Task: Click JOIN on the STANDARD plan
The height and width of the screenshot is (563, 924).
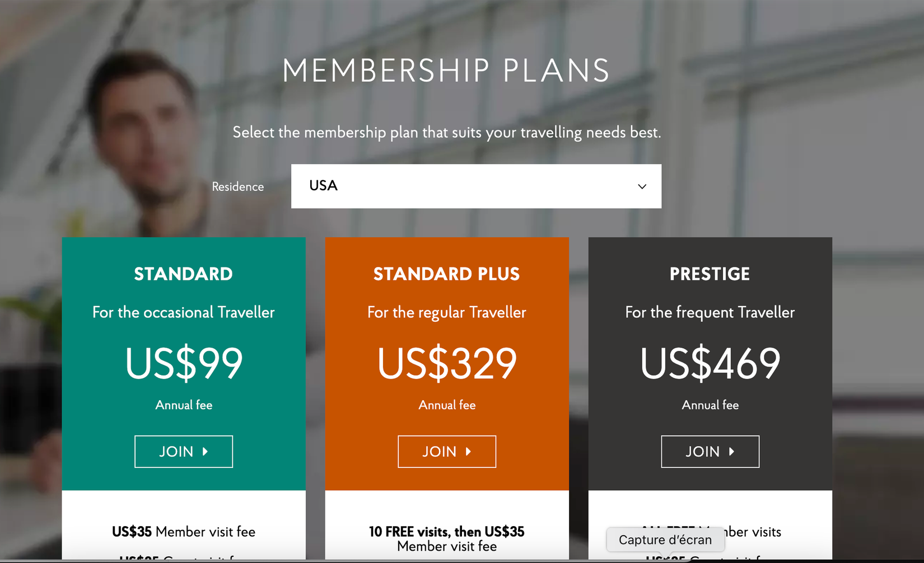Action: (183, 451)
